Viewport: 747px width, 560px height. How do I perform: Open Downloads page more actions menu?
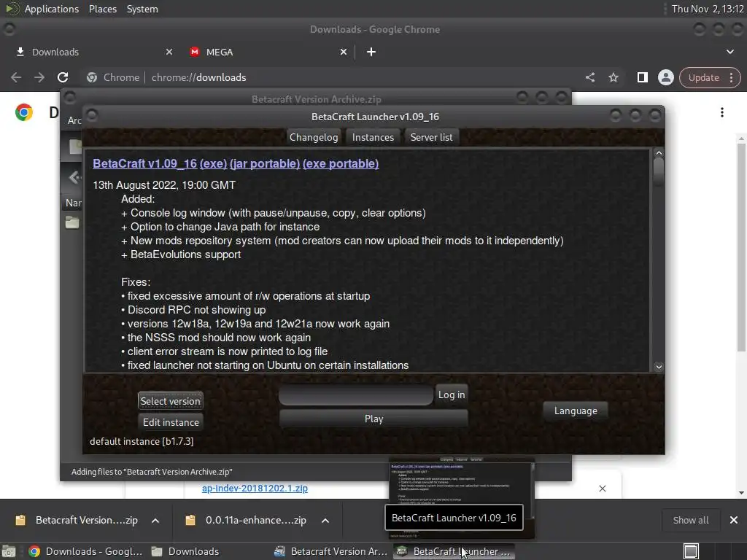tap(722, 112)
